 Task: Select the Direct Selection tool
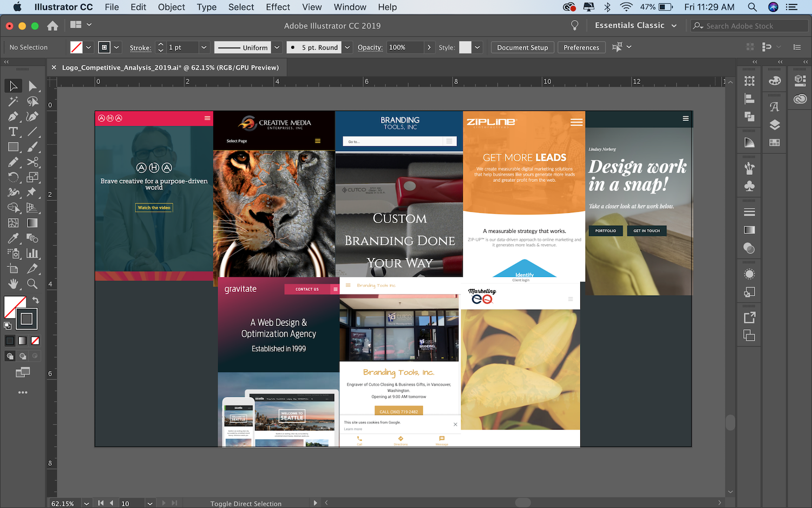coord(32,86)
